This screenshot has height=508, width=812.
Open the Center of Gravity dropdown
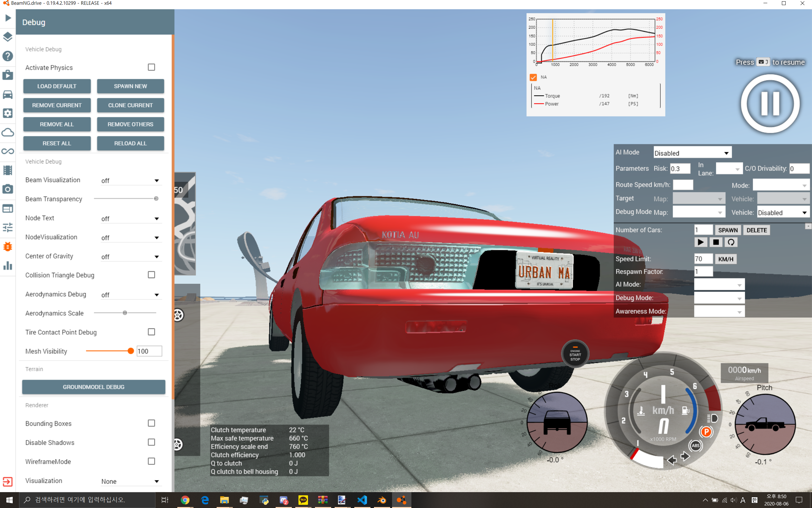(131, 257)
